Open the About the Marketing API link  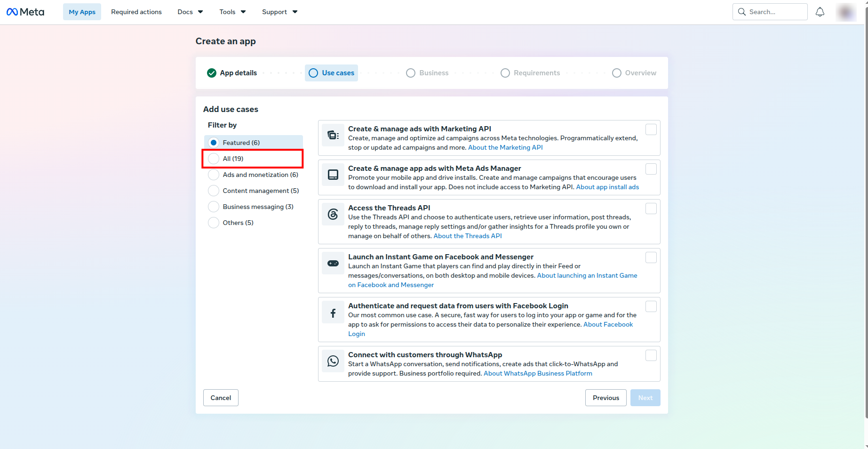505,147
